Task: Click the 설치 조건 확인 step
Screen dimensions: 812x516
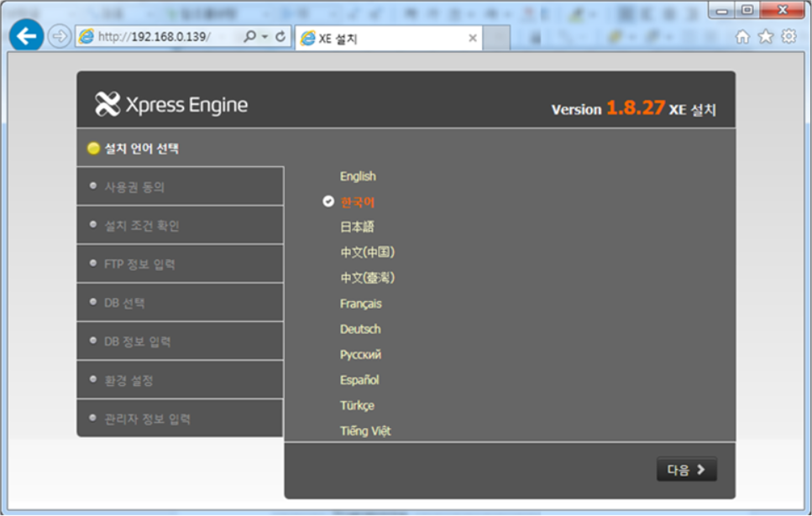Action: tap(181, 225)
